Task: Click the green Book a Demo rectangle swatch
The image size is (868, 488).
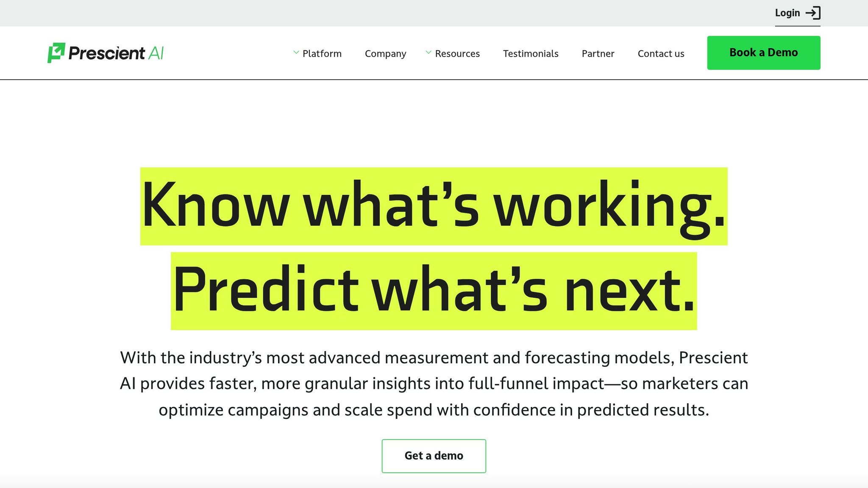Action: tap(763, 53)
